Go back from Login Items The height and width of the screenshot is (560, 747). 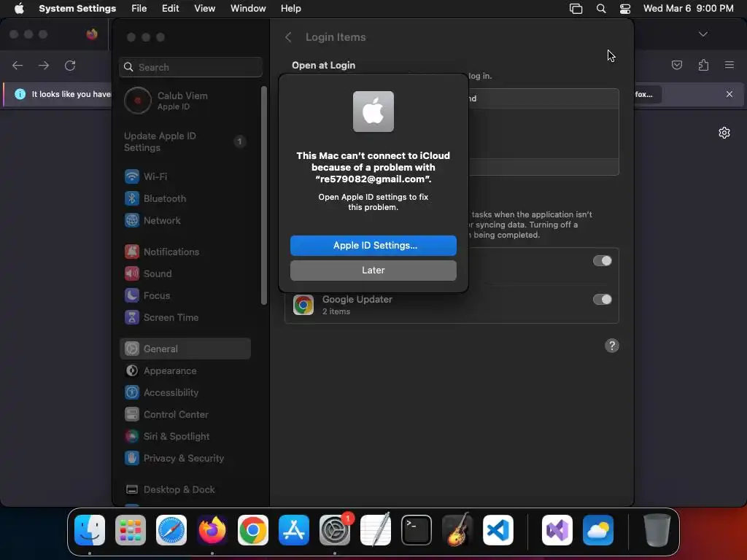pos(288,37)
